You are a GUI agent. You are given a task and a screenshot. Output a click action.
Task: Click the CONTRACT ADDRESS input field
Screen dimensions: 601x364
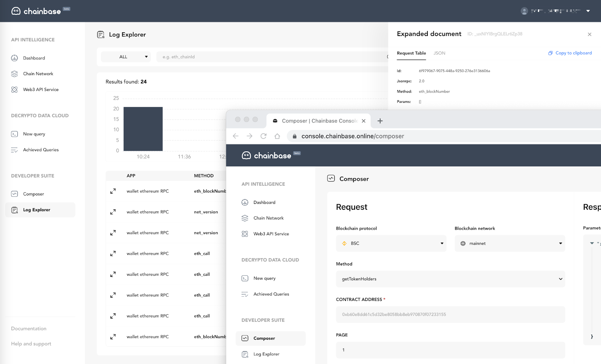450,314
